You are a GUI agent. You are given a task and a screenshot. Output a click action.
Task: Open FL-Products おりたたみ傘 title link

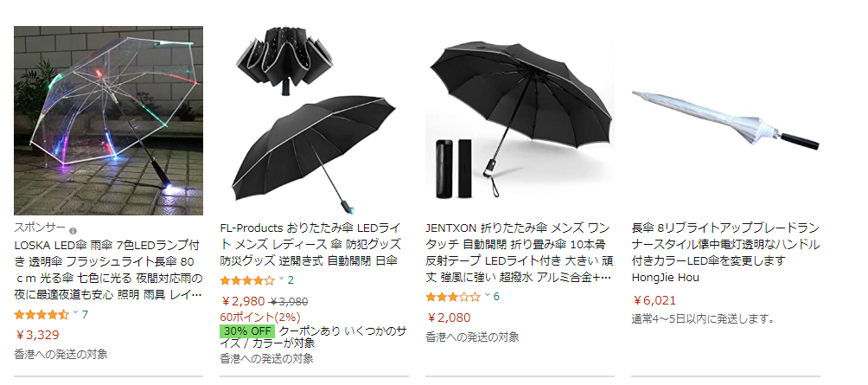tap(311, 244)
